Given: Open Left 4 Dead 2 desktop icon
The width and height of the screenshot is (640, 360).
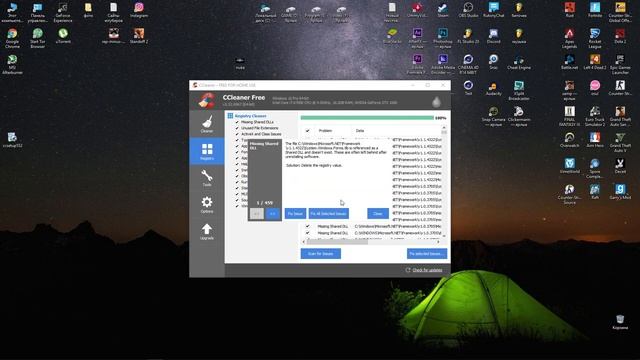Looking at the screenshot, I should (x=595, y=62).
